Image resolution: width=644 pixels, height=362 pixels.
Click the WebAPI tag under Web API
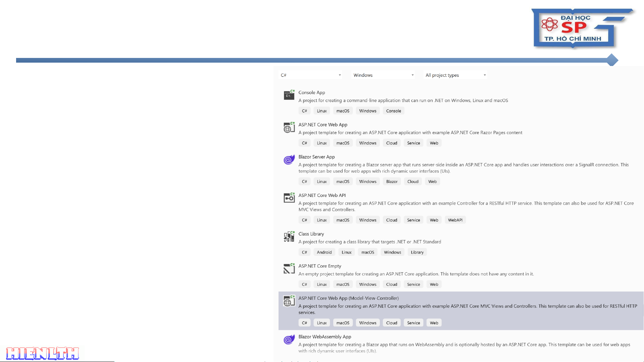455,220
